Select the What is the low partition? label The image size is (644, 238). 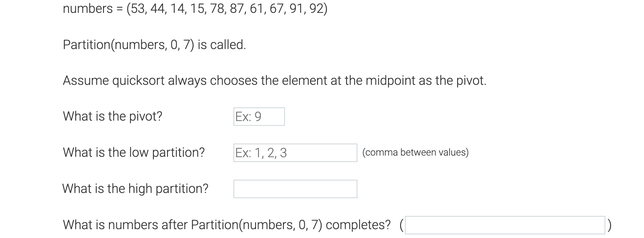point(134,152)
